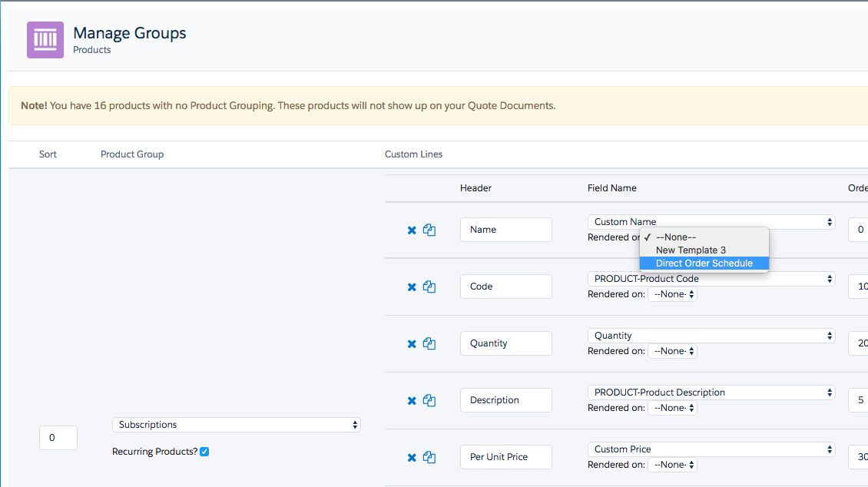Click the purple Manage Groups products icon

point(45,40)
